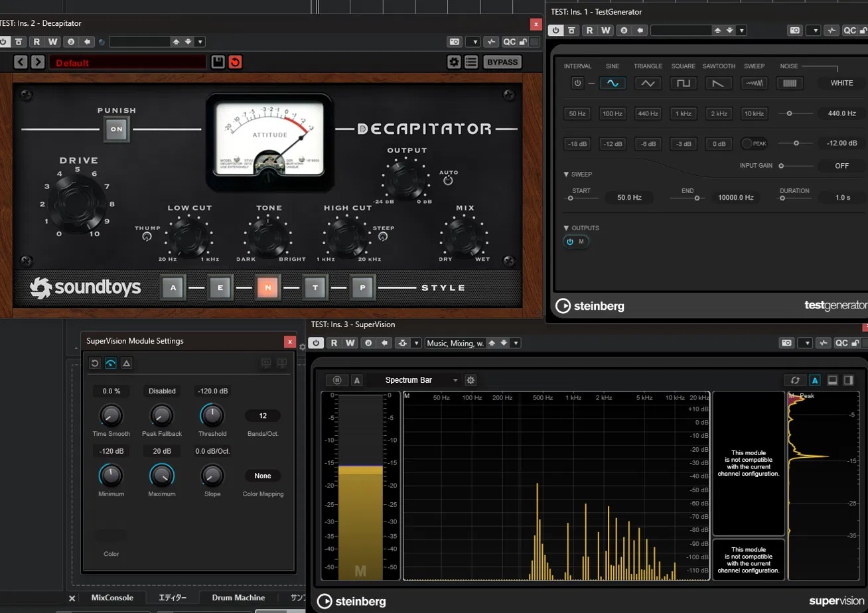Switch to the MixConsole tab
This screenshot has width=868, height=613.
click(112, 598)
